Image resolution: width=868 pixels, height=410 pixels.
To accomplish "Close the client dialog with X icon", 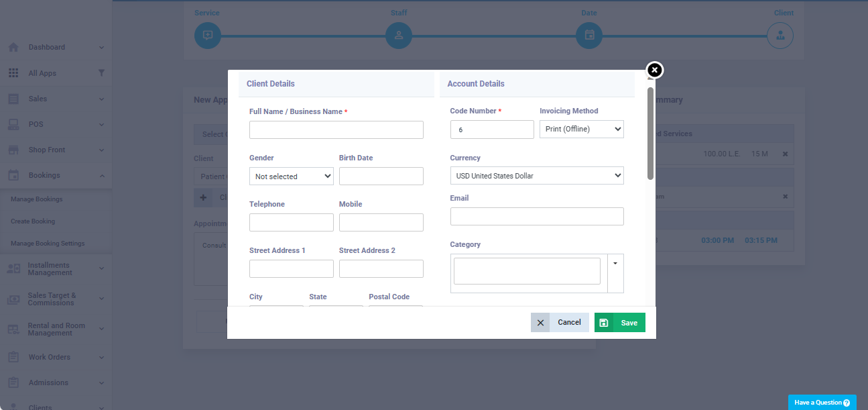I will (655, 70).
